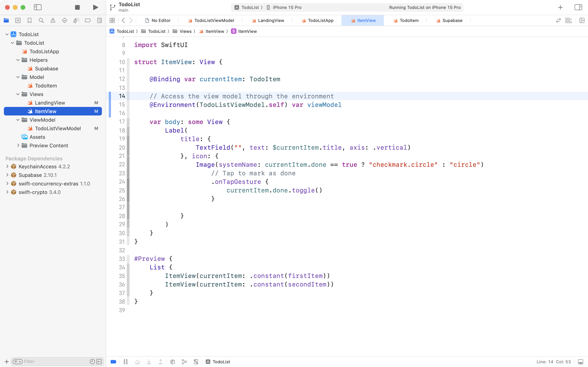Viewport: 588px width, 367px height.
Task: Show the Issue navigator
Action: [x=53, y=20]
